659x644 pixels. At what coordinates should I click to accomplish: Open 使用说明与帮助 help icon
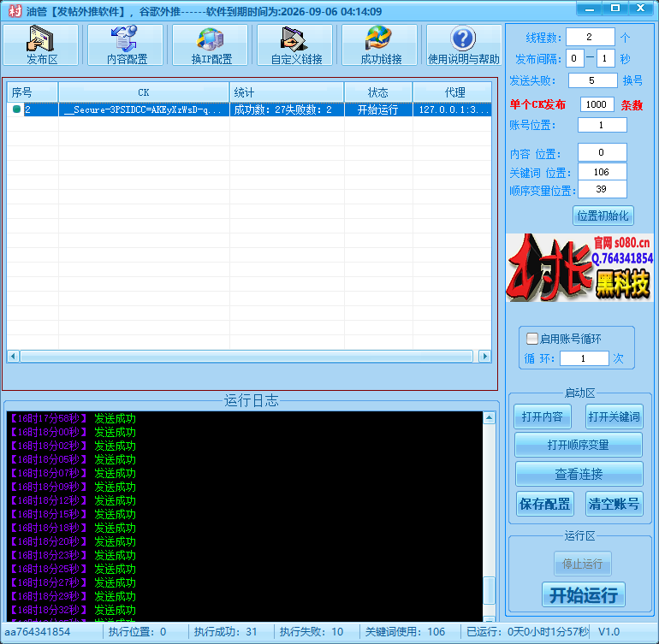pos(464,45)
